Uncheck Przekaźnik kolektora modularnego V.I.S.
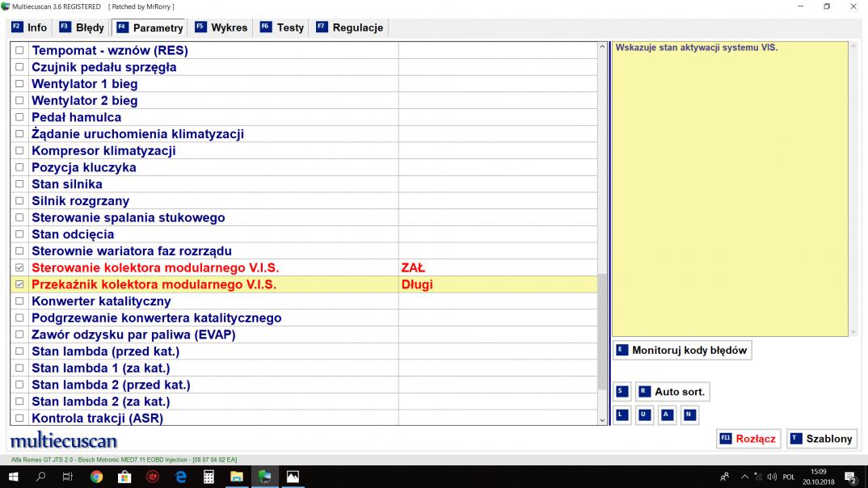 point(19,284)
